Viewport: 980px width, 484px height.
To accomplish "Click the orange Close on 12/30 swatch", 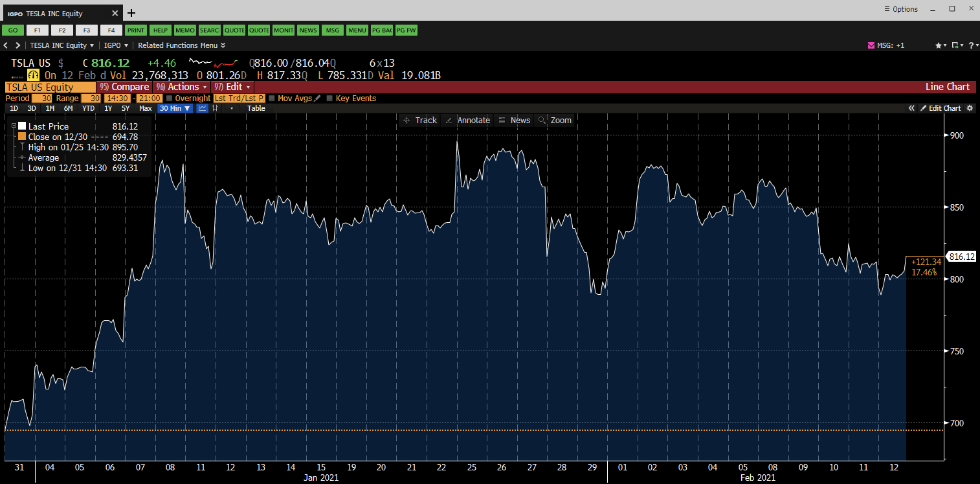I will click(22, 137).
